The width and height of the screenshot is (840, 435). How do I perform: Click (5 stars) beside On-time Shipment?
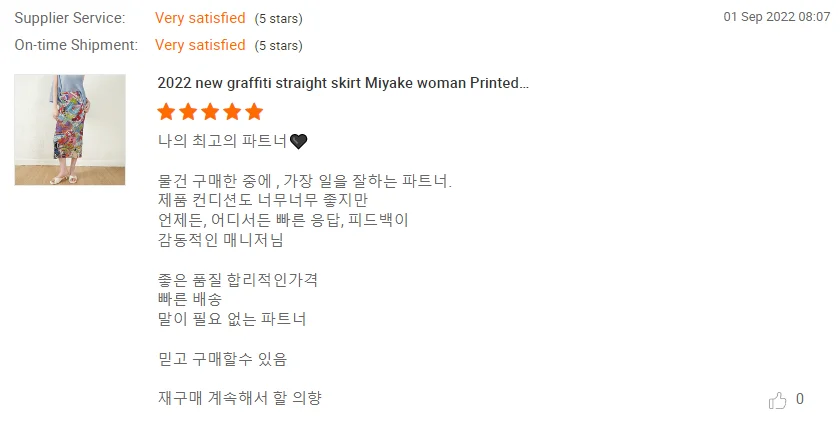[x=278, y=46]
